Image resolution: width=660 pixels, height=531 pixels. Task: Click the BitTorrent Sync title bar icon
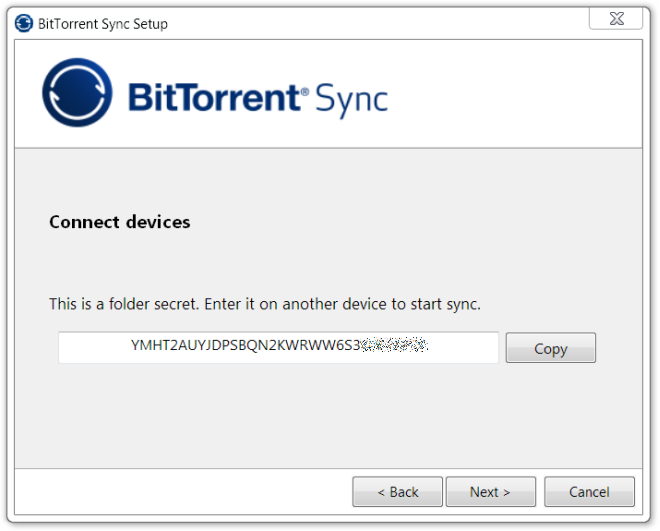tap(24, 23)
